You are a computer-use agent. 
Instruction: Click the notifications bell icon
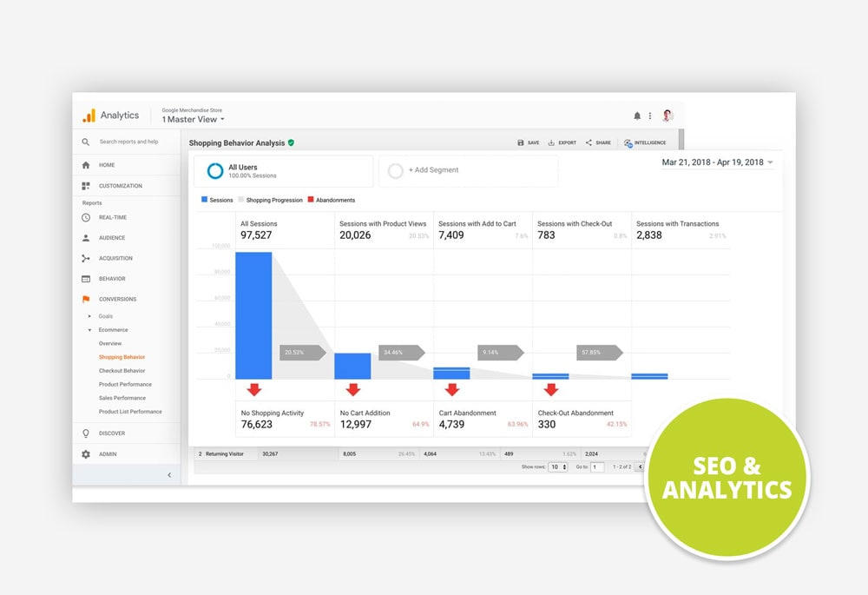(x=637, y=116)
